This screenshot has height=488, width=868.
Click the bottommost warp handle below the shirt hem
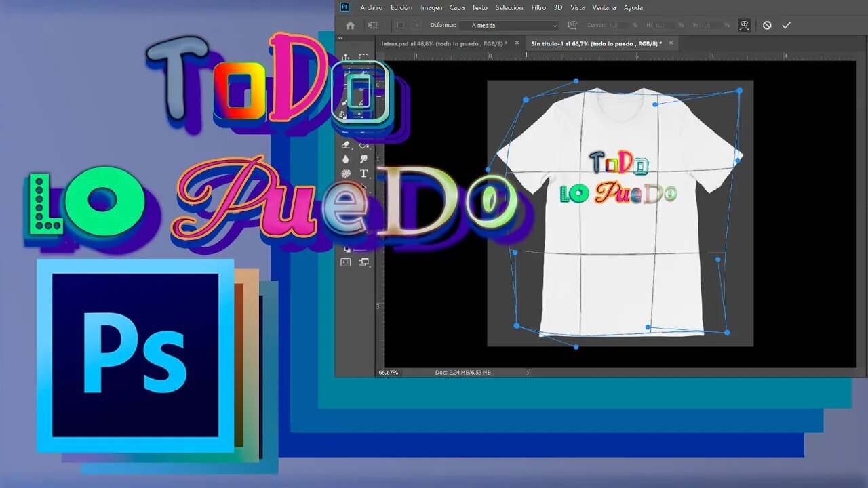coord(576,347)
